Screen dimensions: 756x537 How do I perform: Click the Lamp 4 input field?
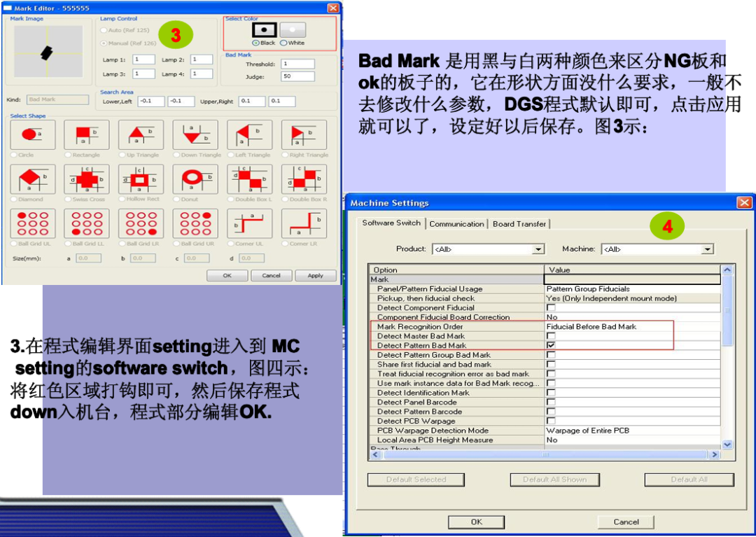pos(202,74)
